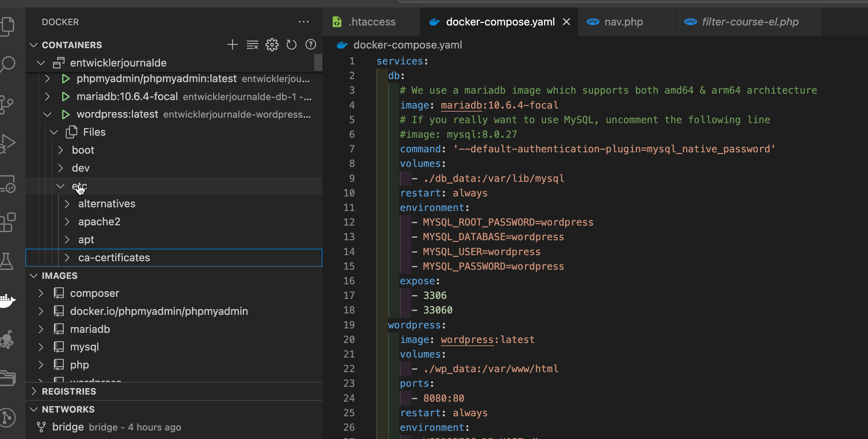Image resolution: width=868 pixels, height=439 pixels.
Task: Open the Search view in activity bar
Action: (x=7, y=64)
